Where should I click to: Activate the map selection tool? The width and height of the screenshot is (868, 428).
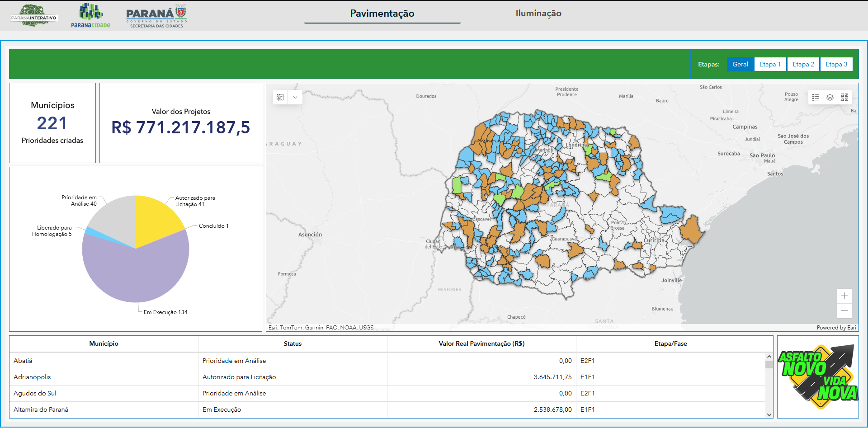pyautogui.click(x=280, y=97)
